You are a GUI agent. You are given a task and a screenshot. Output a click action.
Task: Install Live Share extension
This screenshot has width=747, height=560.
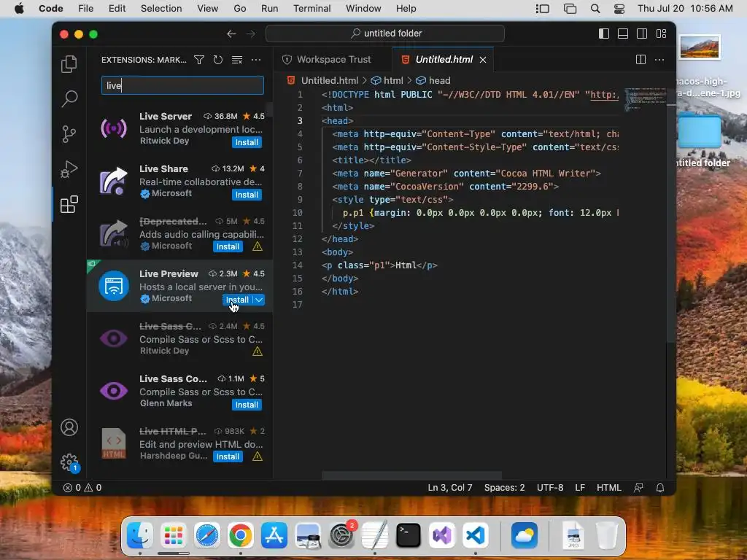tap(247, 194)
